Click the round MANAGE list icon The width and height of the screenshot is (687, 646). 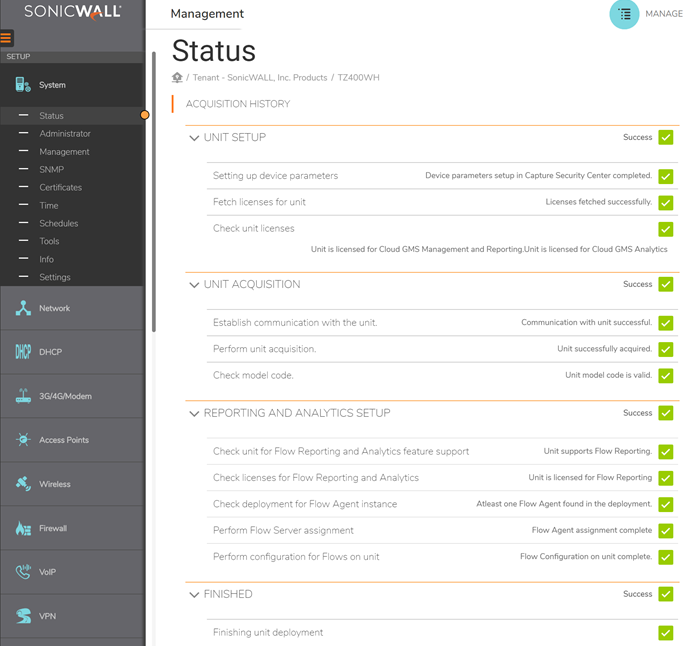click(x=624, y=14)
